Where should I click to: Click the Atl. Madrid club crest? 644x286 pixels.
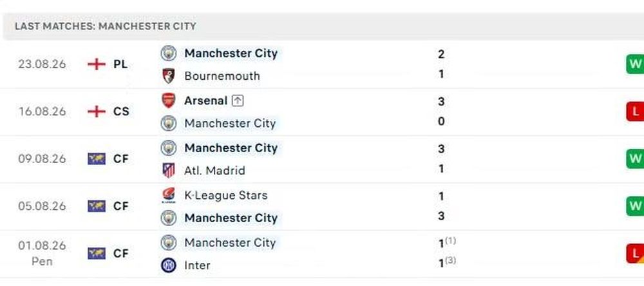coord(168,171)
